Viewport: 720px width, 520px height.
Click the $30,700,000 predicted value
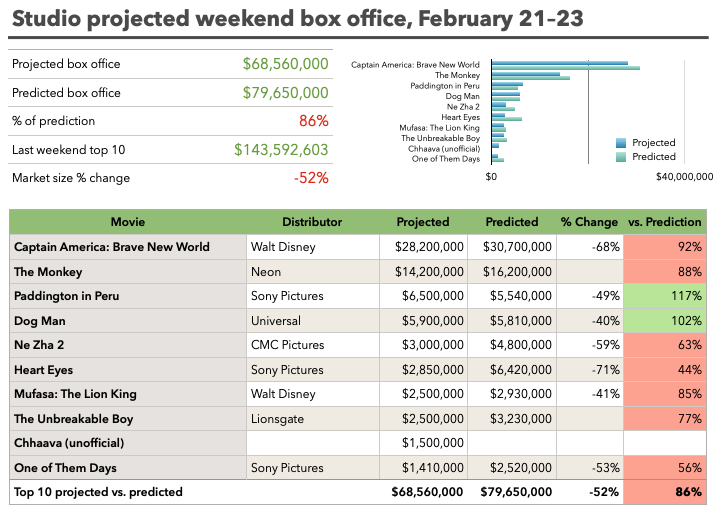(517, 247)
